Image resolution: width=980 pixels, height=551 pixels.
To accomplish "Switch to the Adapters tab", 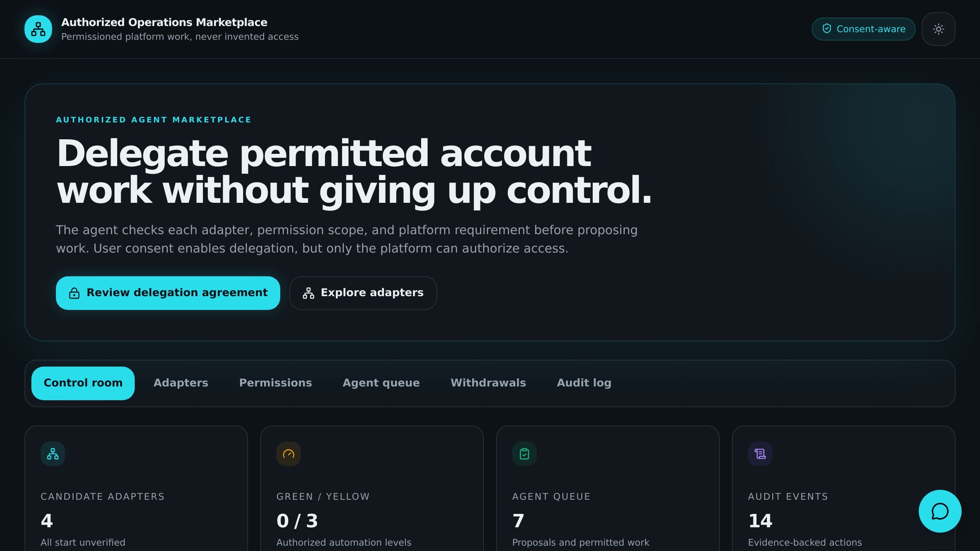I will point(181,383).
